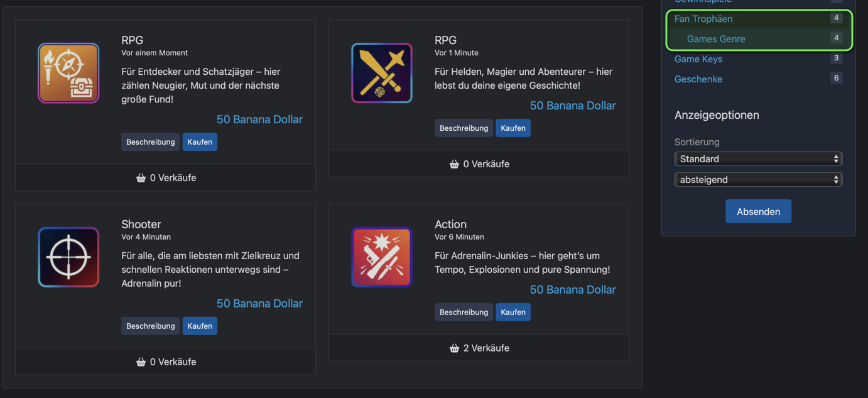Open the Fan Trophäen category
The image size is (868, 398).
click(703, 19)
